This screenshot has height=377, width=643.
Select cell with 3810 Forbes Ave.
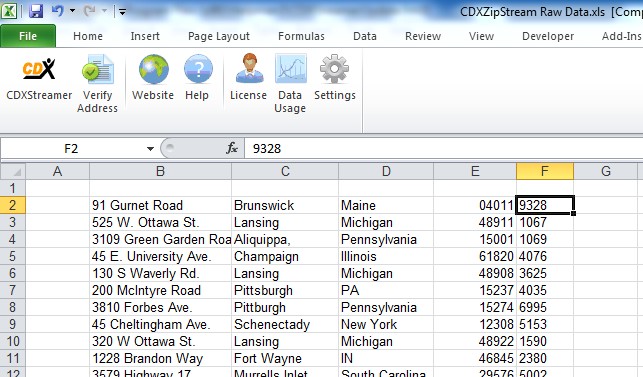point(160,307)
